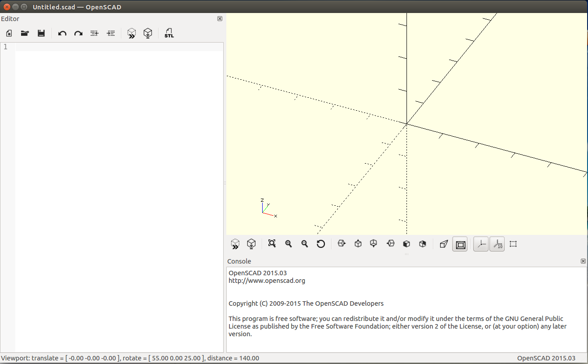Indent code using the editor toolbar icon

(x=111, y=33)
